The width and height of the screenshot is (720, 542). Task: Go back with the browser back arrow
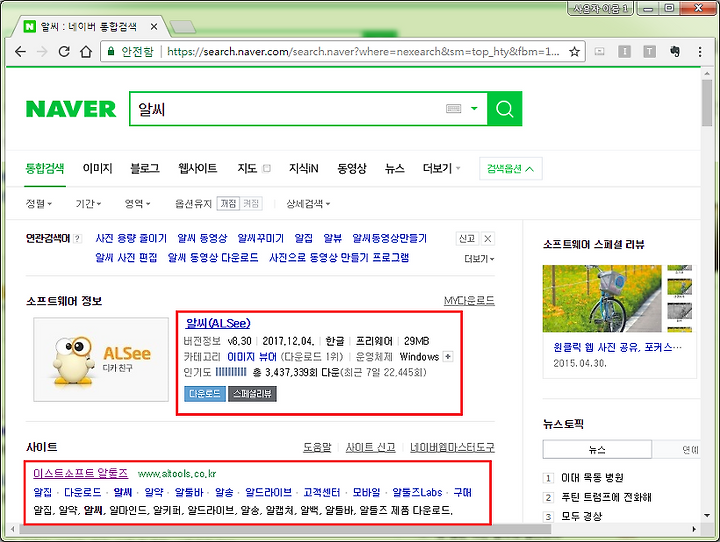coord(20,51)
